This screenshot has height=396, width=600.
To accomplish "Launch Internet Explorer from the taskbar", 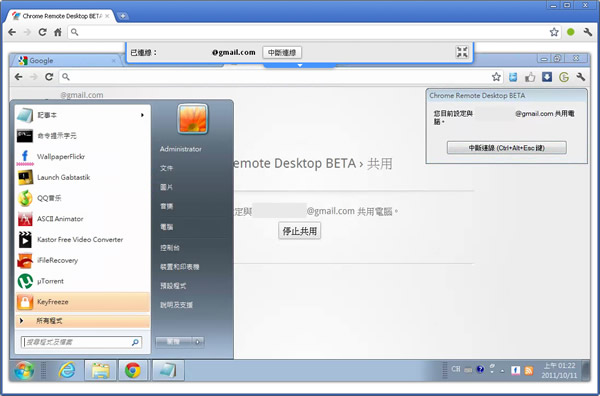I will pyautogui.click(x=67, y=370).
